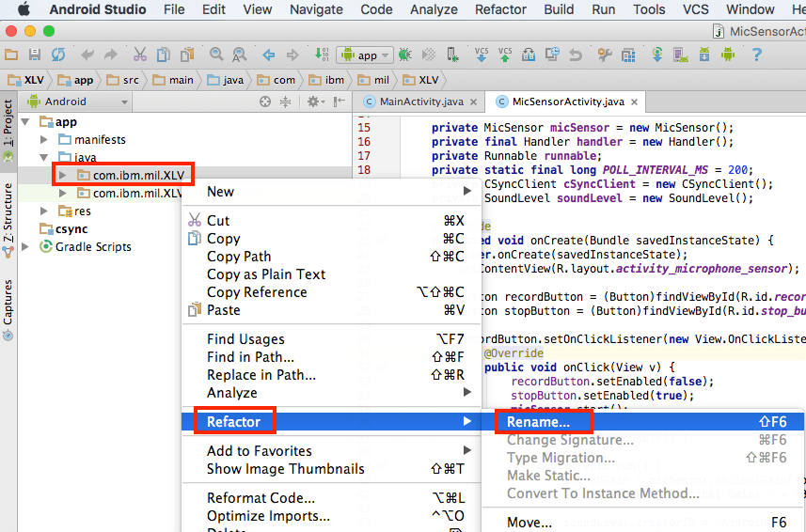Hide the project tool window icon
Viewport: 806px width, 532px height.
pyautogui.click(x=340, y=102)
